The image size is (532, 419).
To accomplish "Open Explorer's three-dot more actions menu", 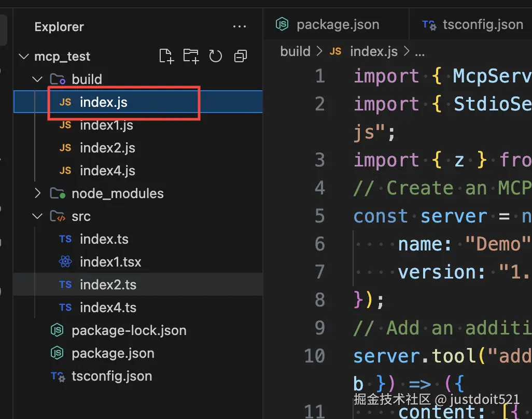I will pos(240,26).
